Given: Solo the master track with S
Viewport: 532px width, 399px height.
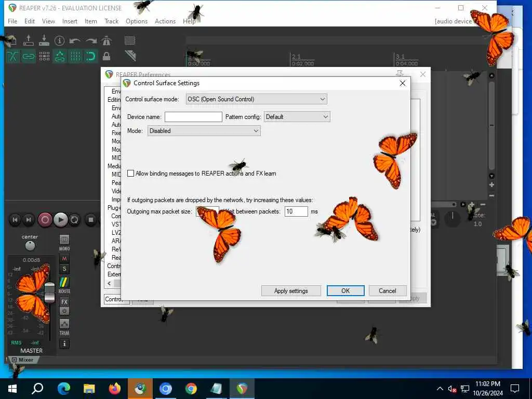Looking at the screenshot, I should click(64, 270).
